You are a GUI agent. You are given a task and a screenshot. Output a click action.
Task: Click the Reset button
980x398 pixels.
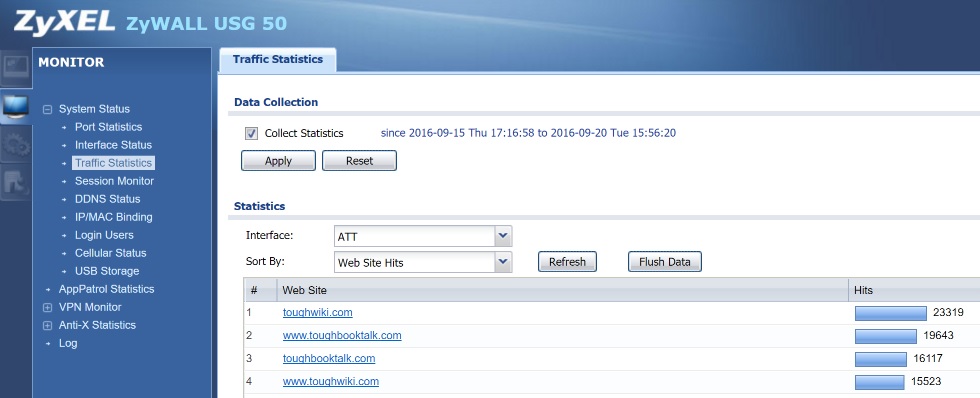click(359, 161)
